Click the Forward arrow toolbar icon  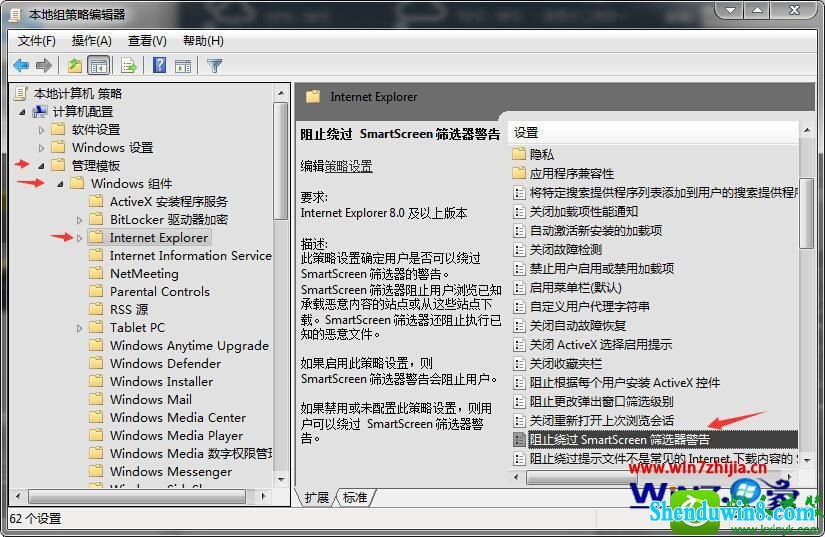44,66
